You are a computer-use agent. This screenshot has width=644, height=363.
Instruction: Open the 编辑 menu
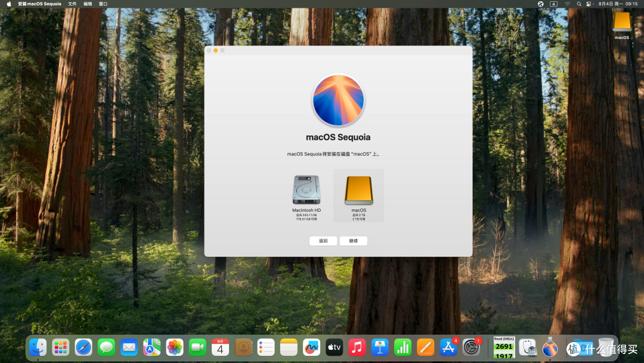tap(88, 4)
